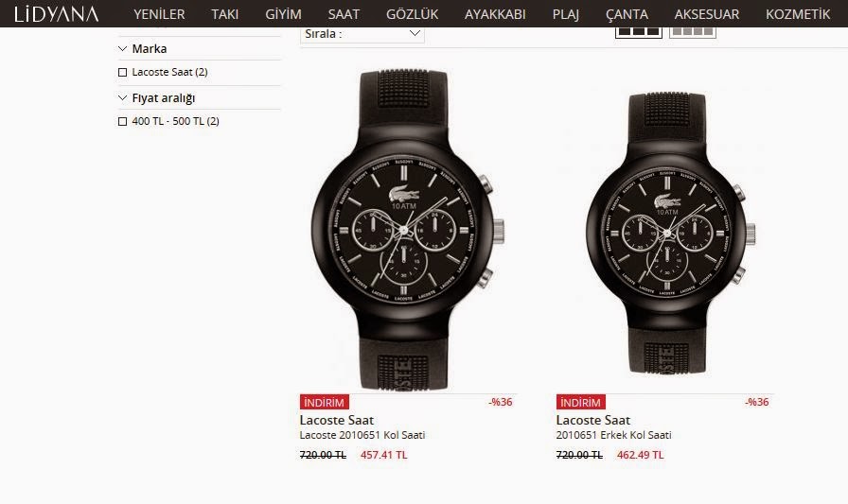Open the AYAKKABI category
Viewport: 848px width, 504px height.
[495, 14]
